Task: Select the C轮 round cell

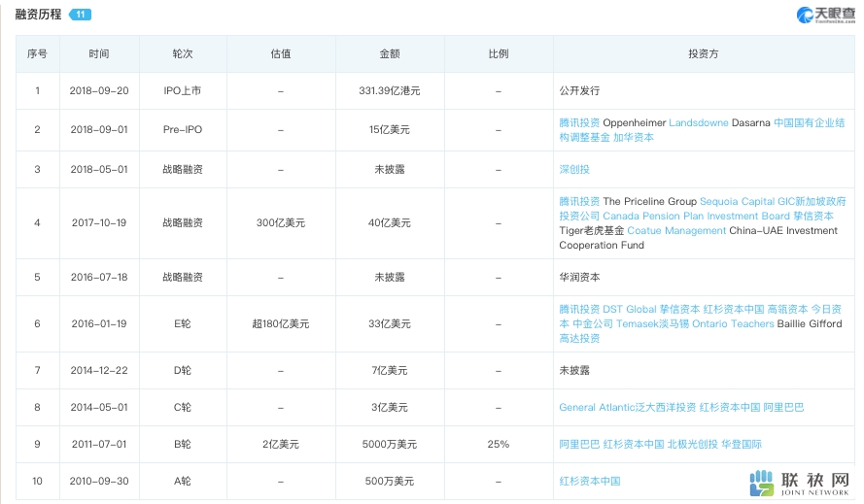Action: click(x=183, y=407)
